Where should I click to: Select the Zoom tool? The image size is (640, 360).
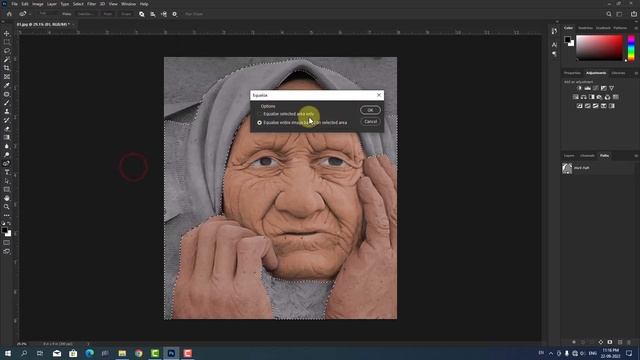pyautogui.click(x=7, y=207)
